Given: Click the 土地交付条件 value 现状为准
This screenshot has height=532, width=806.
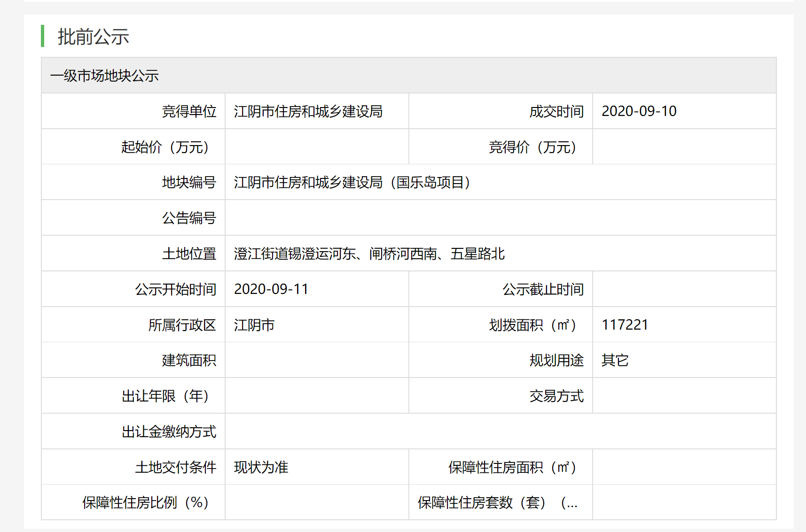Looking at the screenshot, I should pos(261,467).
